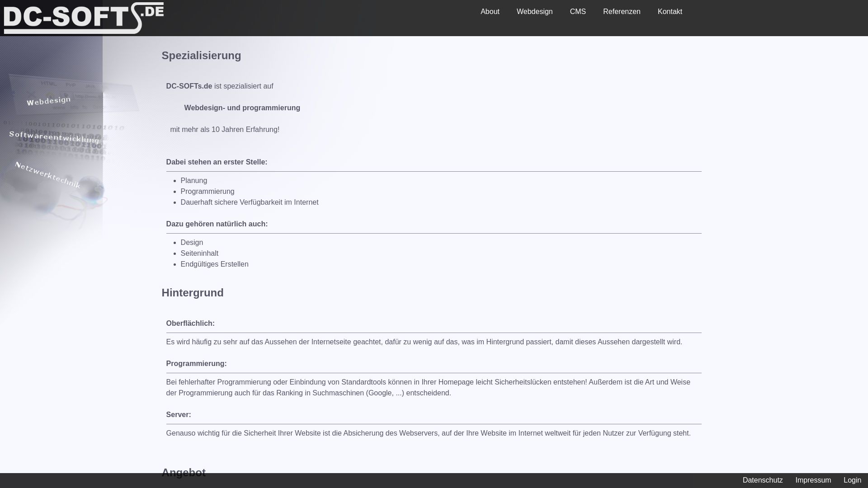Click the Server: subheading
The height and width of the screenshot is (488, 868).
pyautogui.click(x=178, y=415)
